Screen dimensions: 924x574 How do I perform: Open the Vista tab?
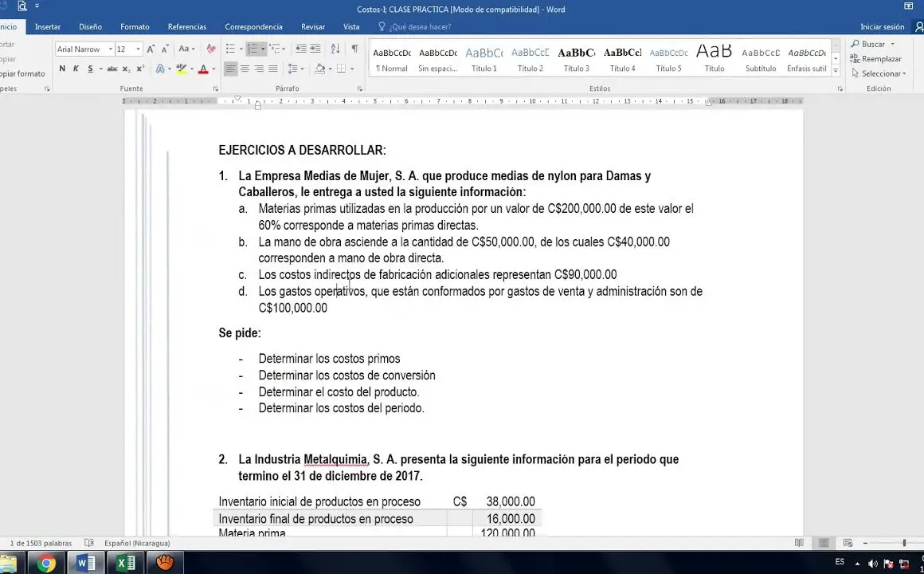(351, 26)
